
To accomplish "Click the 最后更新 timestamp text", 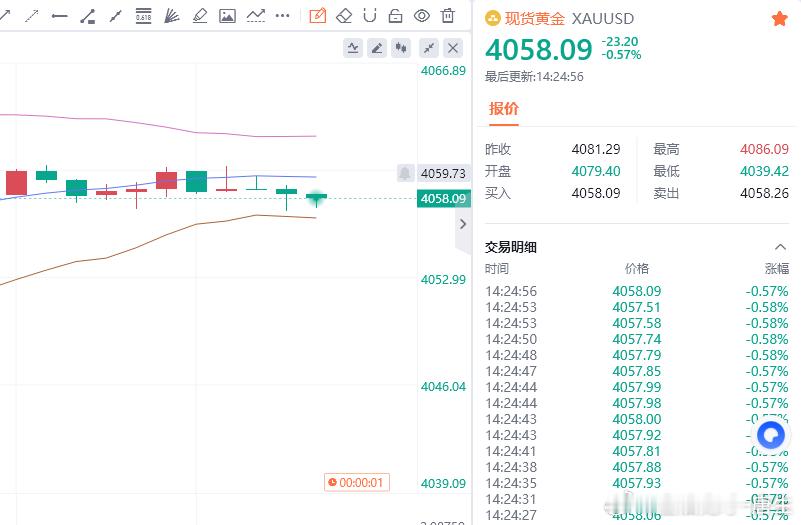I will point(534,77).
